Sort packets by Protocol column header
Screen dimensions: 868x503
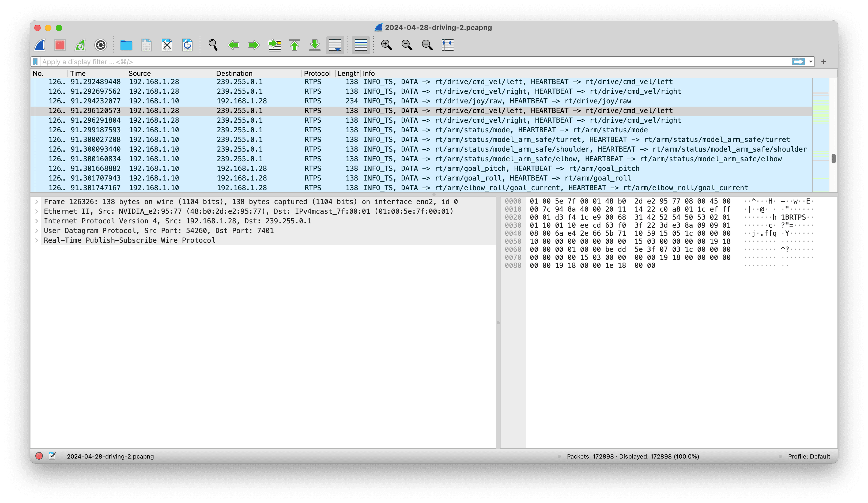(x=317, y=73)
